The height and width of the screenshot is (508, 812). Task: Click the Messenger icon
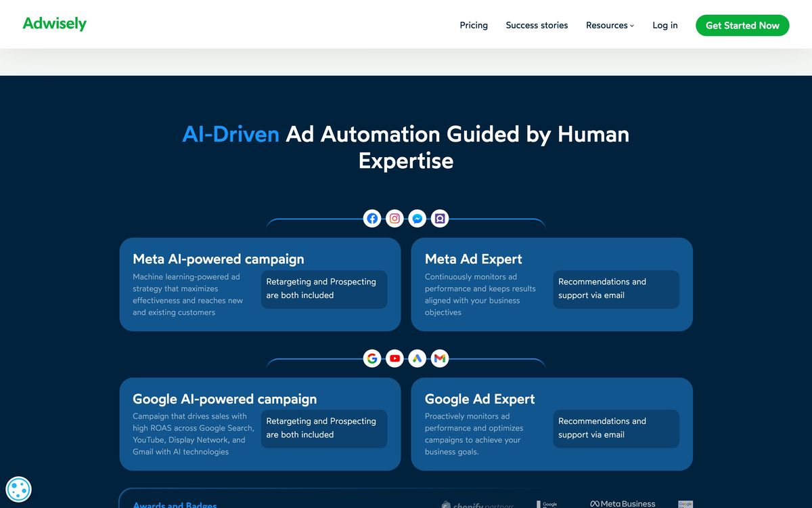coord(418,219)
